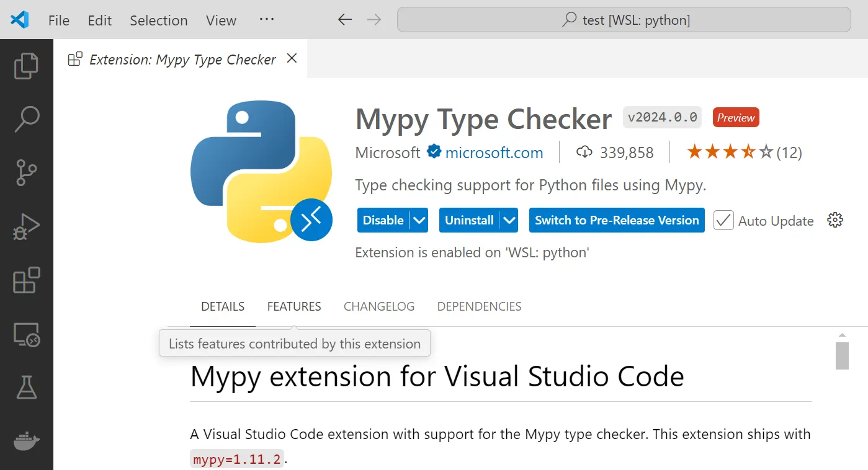Open the Testing flask icon
This screenshot has width=868, height=470.
(x=26, y=388)
